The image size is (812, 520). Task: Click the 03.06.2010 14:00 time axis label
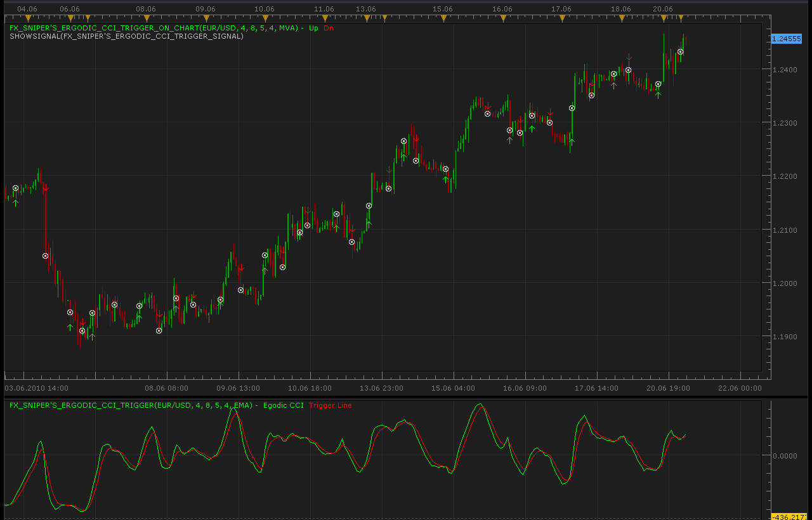tap(37, 387)
